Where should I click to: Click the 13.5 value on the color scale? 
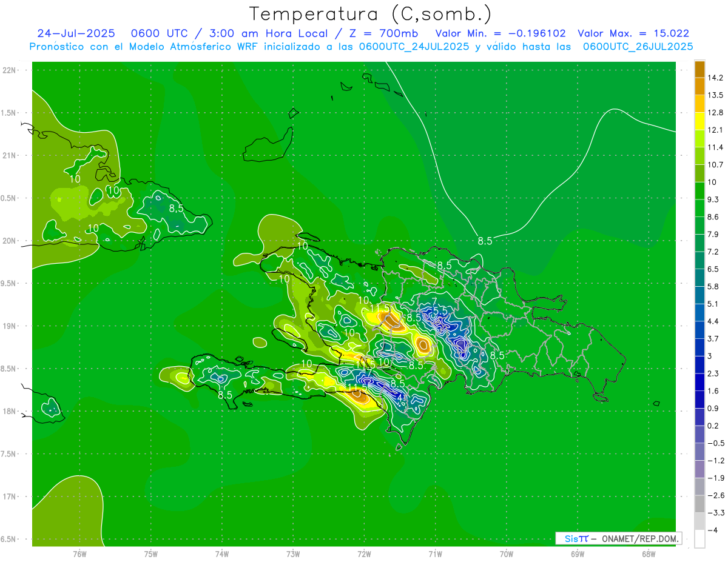coord(715,95)
